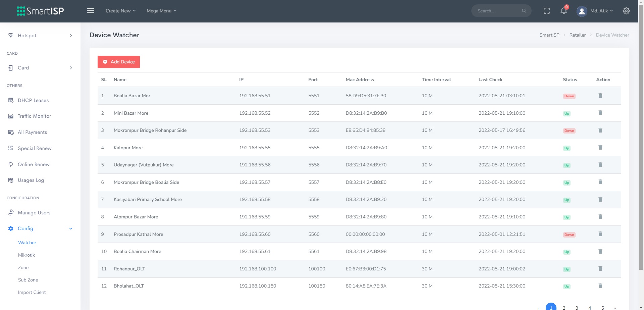This screenshot has height=310, width=644.
Task: Open Traffic Monitor from the sidebar
Action: pyautogui.click(x=34, y=116)
